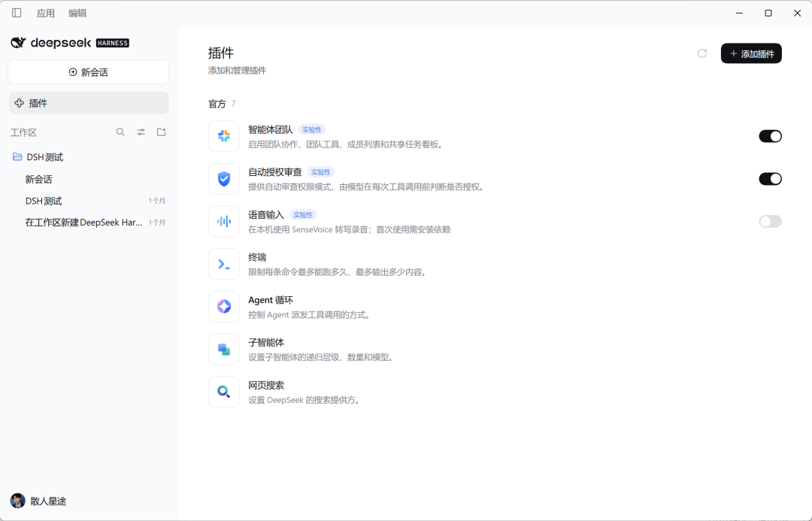Click the 终端 terminal icon
Image resolution: width=812 pixels, height=521 pixels.
224,264
